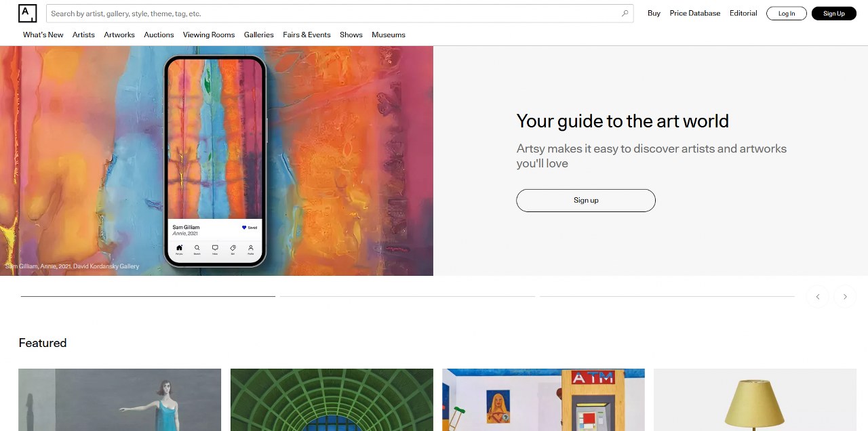Open featured thumbnail with ATM painting

tap(543, 400)
